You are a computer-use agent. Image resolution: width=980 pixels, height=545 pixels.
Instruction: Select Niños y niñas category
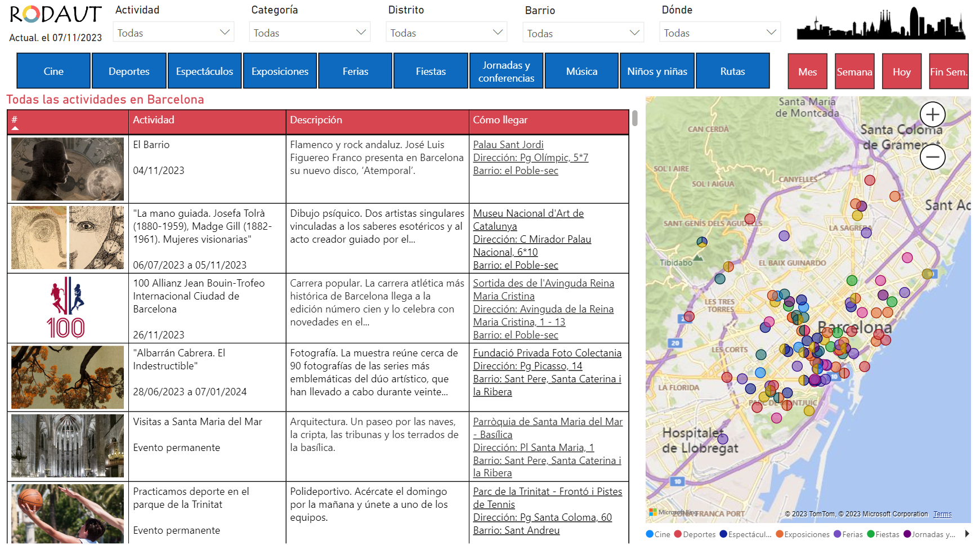click(657, 71)
